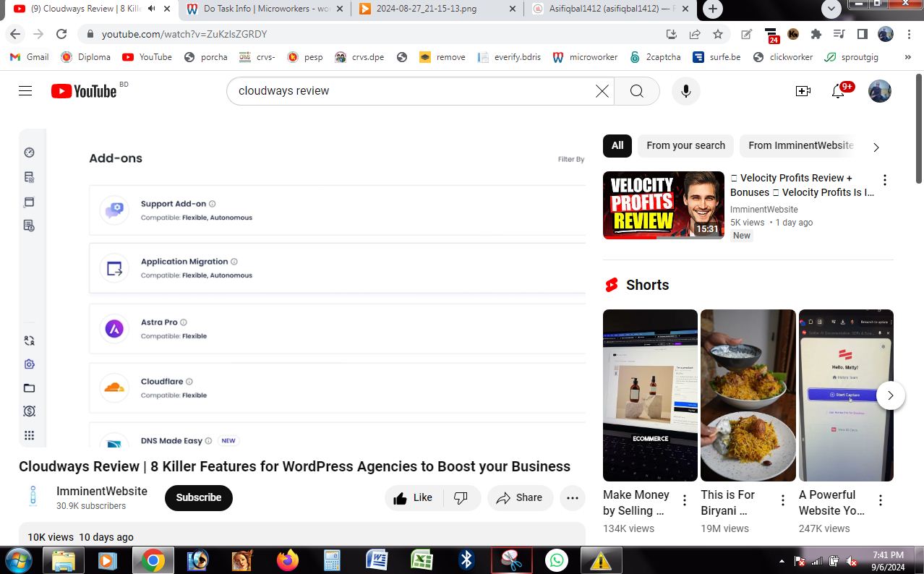Open the YouTube account avatar menu

[880, 91]
